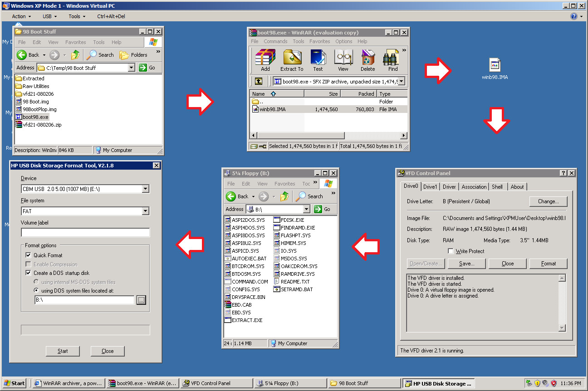
Task: Expand the WinRAR archive path dropdown
Action: (400, 82)
